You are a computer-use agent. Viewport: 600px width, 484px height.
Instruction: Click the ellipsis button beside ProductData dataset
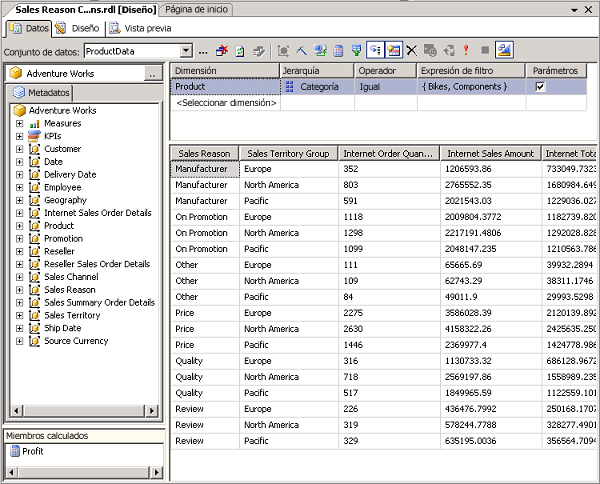[204, 51]
